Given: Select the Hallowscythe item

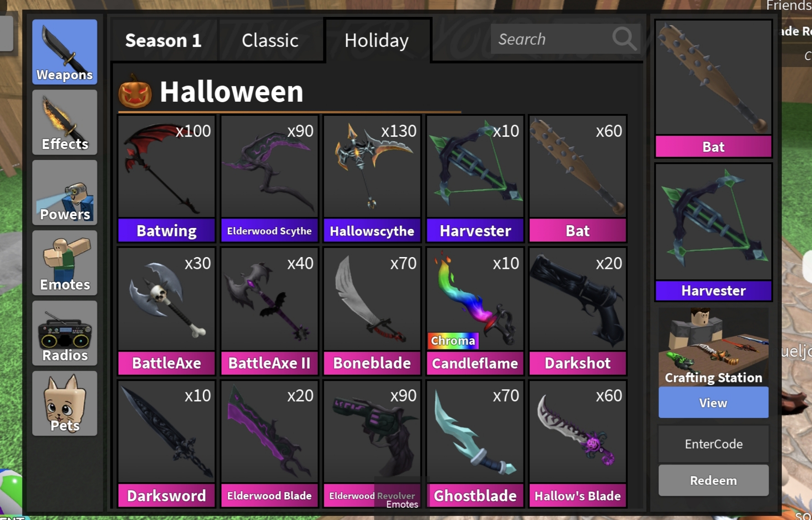Looking at the screenshot, I should click(x=372, y=179).
